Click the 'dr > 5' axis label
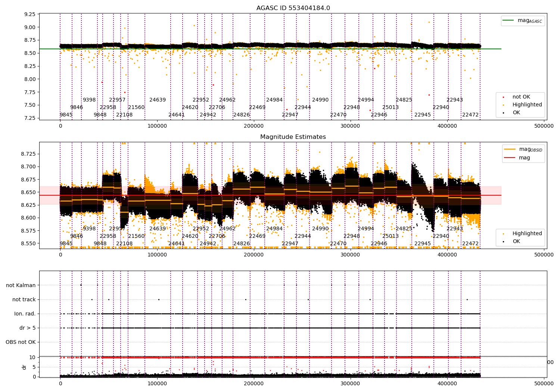The height and width of the screenshot is (392, 560). tap(28, 328)
